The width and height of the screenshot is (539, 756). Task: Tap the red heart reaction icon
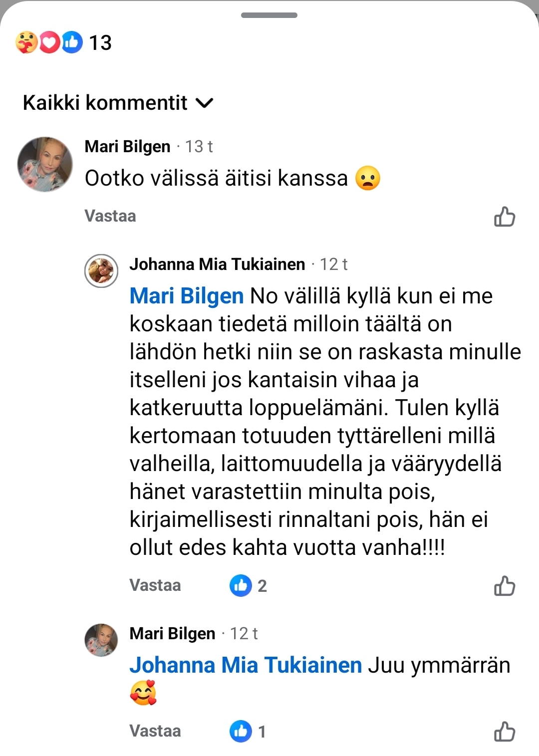pyautogui.click(x=49, y=42)
